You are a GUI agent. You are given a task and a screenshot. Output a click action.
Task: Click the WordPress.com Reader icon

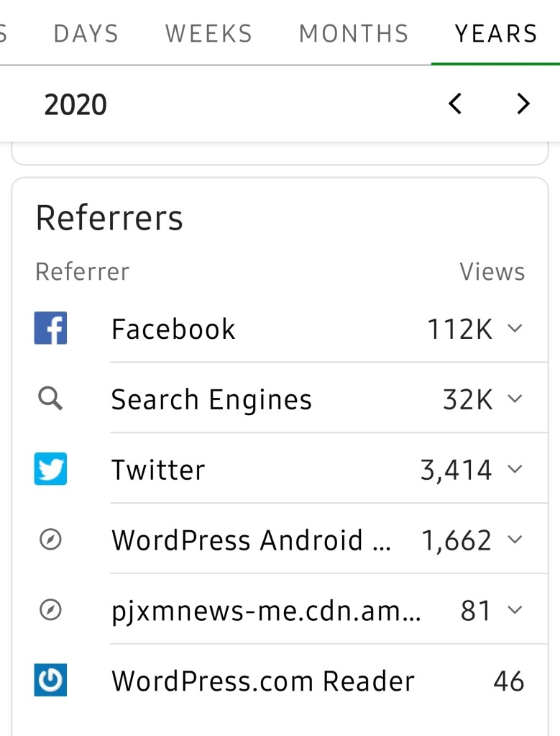coord(50,681)
